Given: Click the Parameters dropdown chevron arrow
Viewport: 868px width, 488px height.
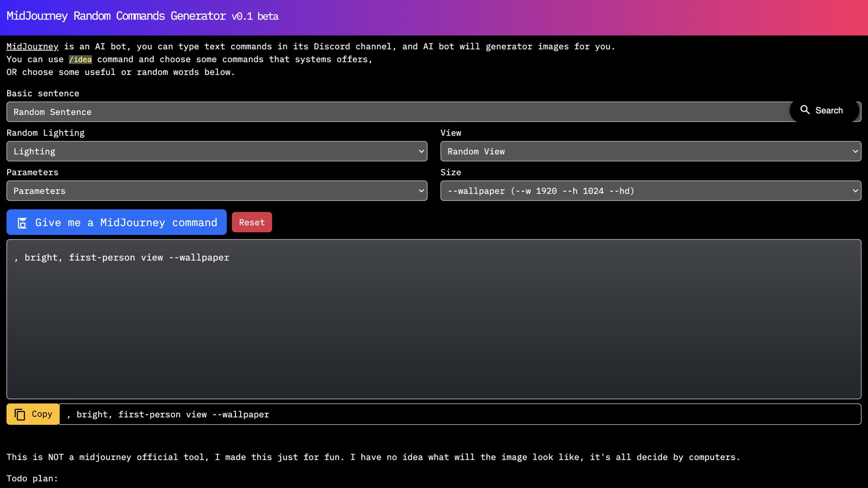Looking at the screenshot, I should (420, 191).
